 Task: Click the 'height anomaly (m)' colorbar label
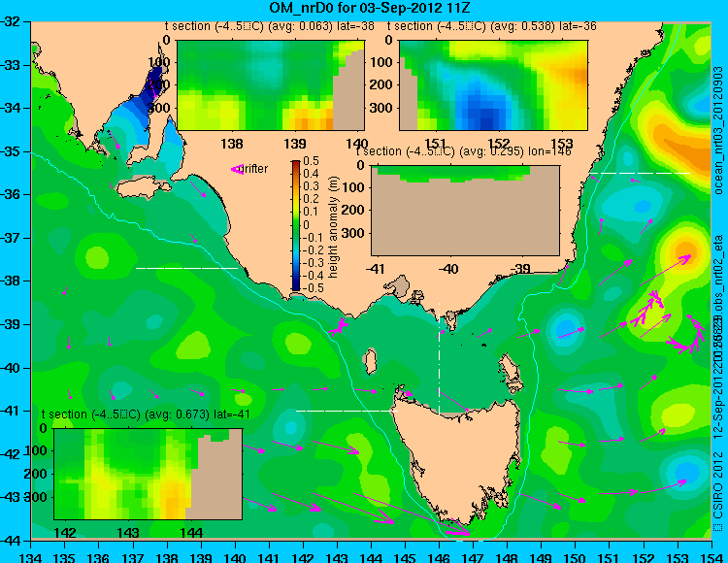(333, 227)
